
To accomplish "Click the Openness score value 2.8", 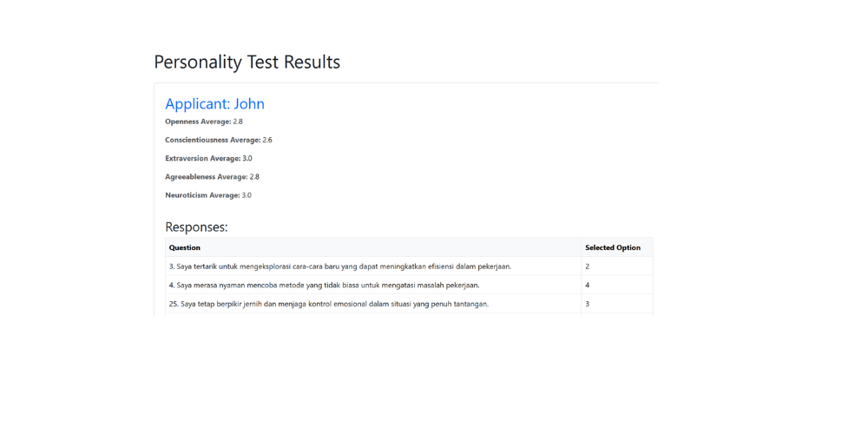I will tap(238, 122).
